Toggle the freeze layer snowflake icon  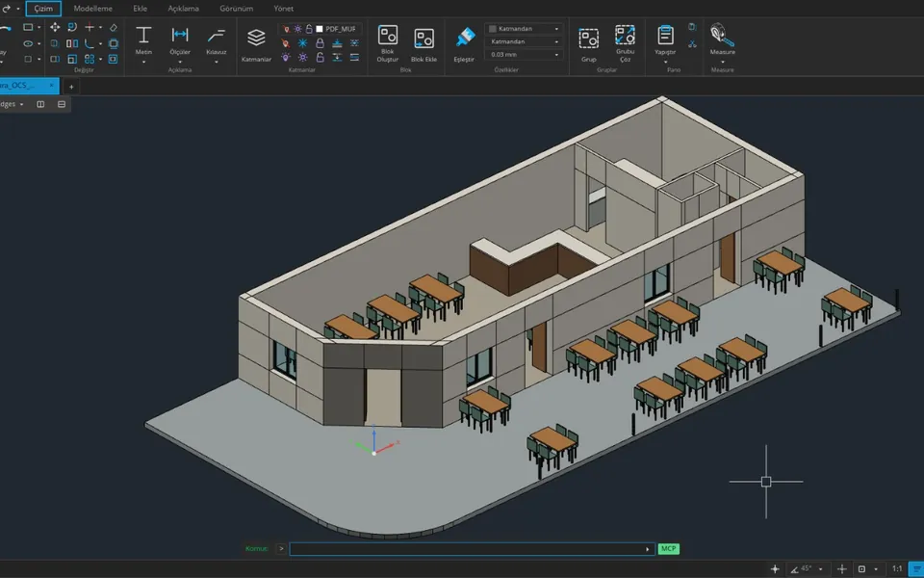302,43
